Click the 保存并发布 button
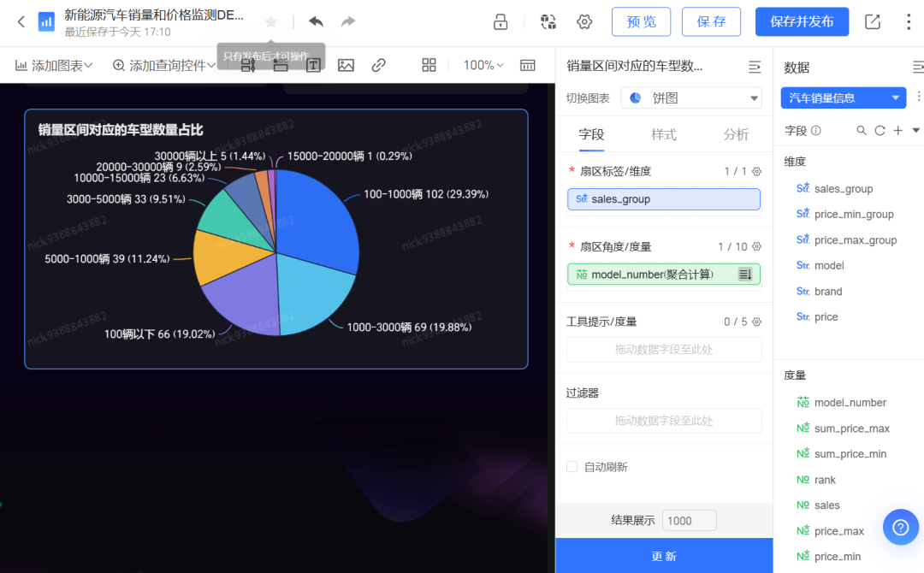924x573 pixels. click(x=802, y=21)
